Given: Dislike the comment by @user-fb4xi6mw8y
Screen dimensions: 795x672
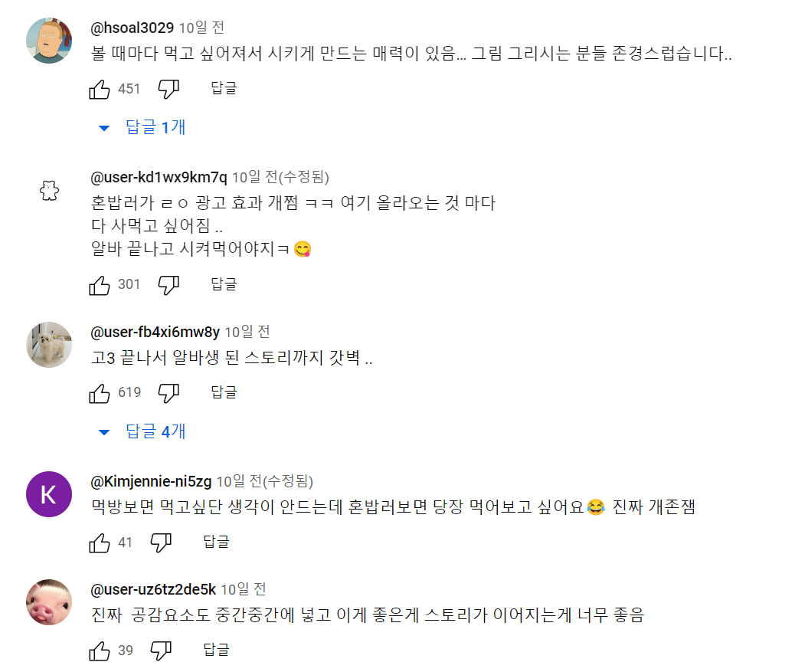Looking at the screenshot, I should [168, 393].
